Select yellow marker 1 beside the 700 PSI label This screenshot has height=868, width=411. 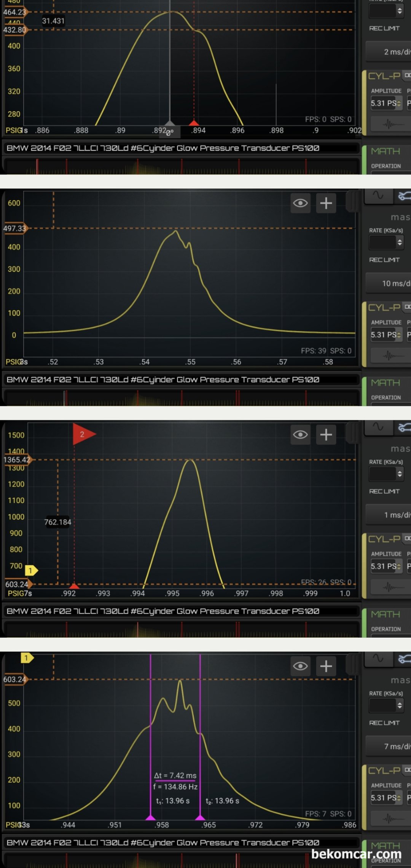click(x=31, y=570)
